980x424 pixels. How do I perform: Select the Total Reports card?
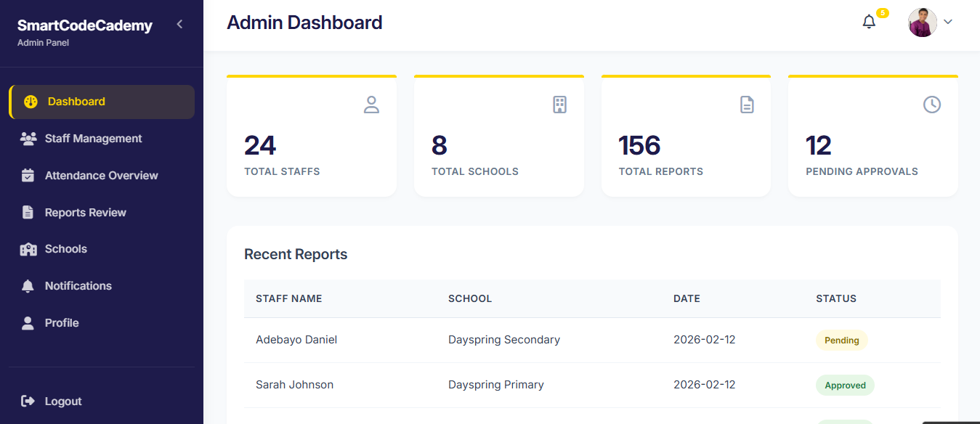(x=686, y=136)
